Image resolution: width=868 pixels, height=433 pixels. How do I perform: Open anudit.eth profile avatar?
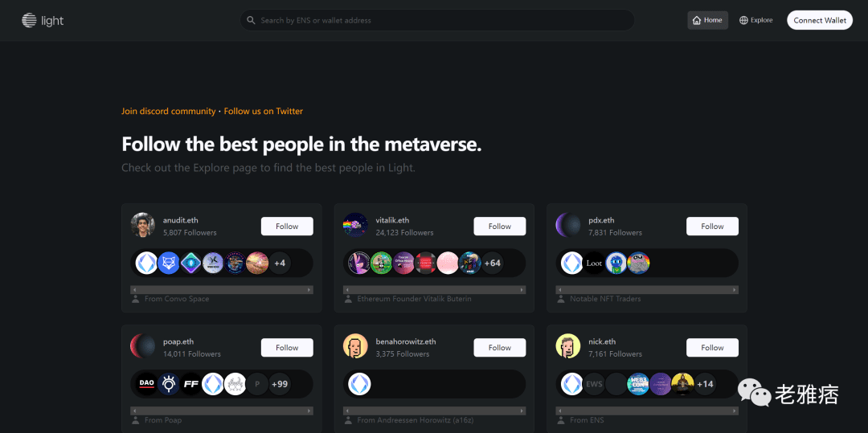(x=143, y=225)
